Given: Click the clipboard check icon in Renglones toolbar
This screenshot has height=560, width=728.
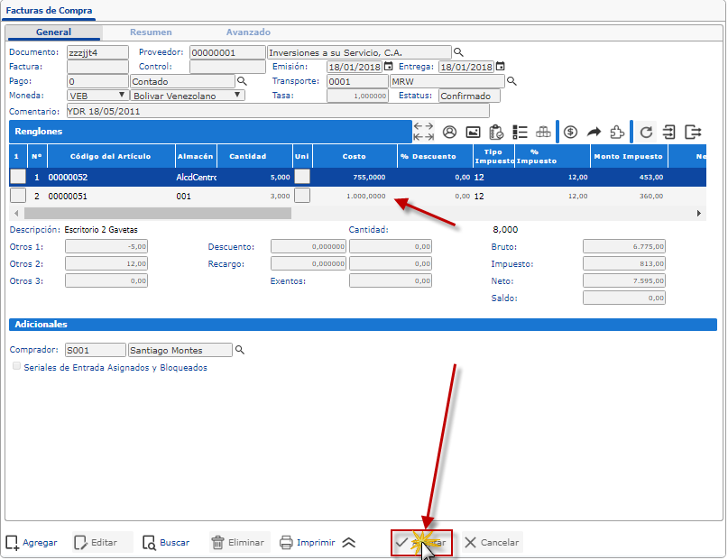Looking at the screenshot, I should [495, 132].
